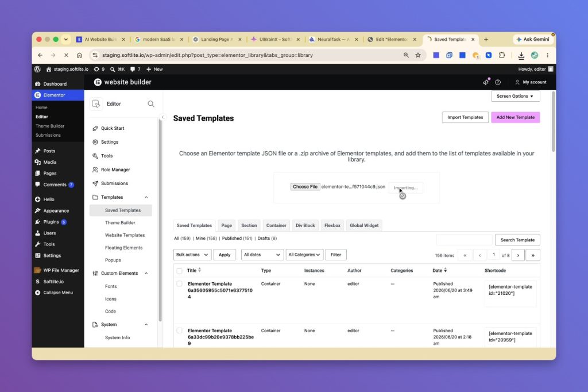Filter list to Drafts (8)
588x392 pixels.
[267, 239]
